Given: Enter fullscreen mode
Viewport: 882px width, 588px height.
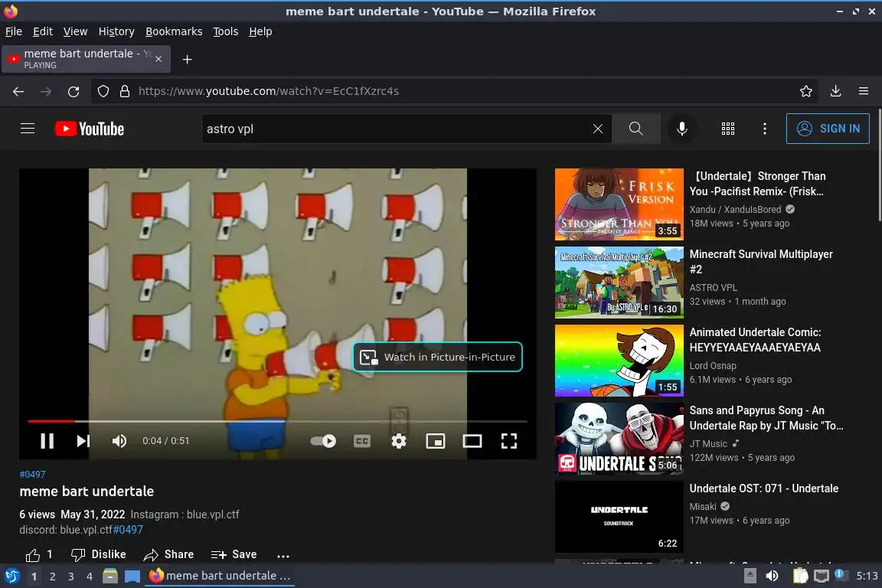Looking at the screenshot, I should click(x=509, y=441).
